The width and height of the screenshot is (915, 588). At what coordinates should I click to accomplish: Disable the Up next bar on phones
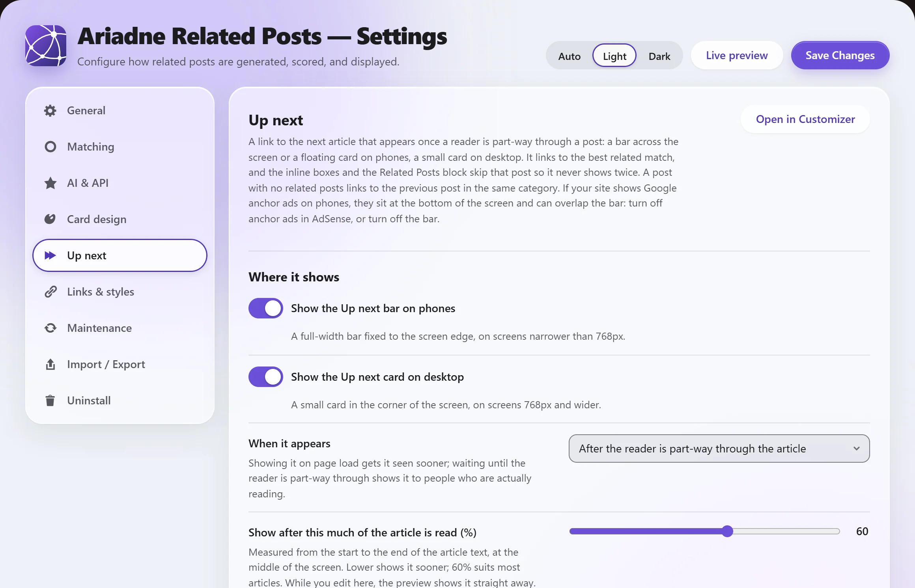click(266, 308)
